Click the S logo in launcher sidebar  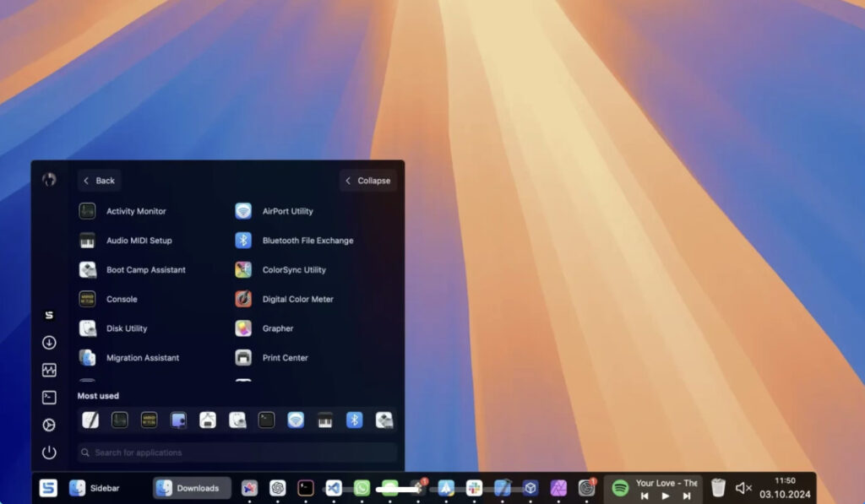tap(49, 315)
